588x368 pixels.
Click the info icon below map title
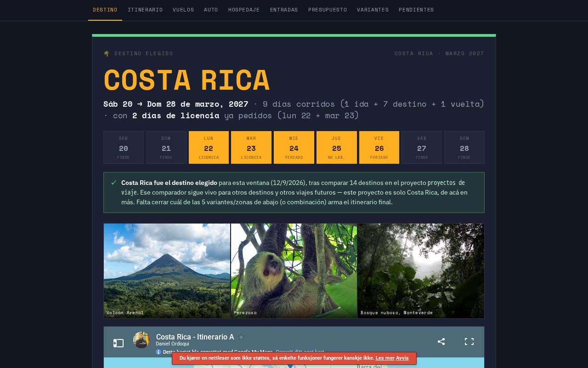(158, 352)
